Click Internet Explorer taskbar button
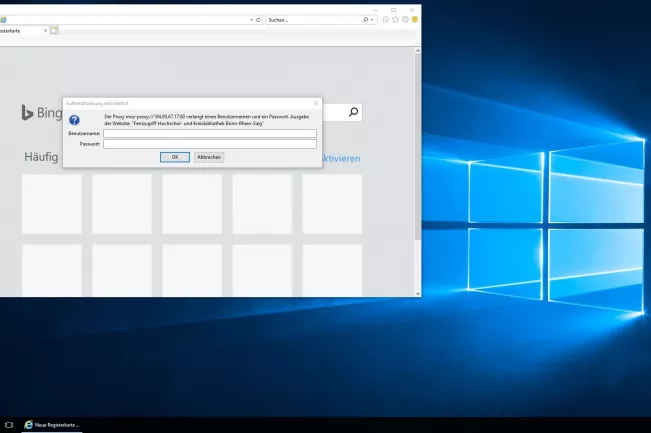Screen dimensions: 651x433 pyautogui.click(x=52, y=425)
